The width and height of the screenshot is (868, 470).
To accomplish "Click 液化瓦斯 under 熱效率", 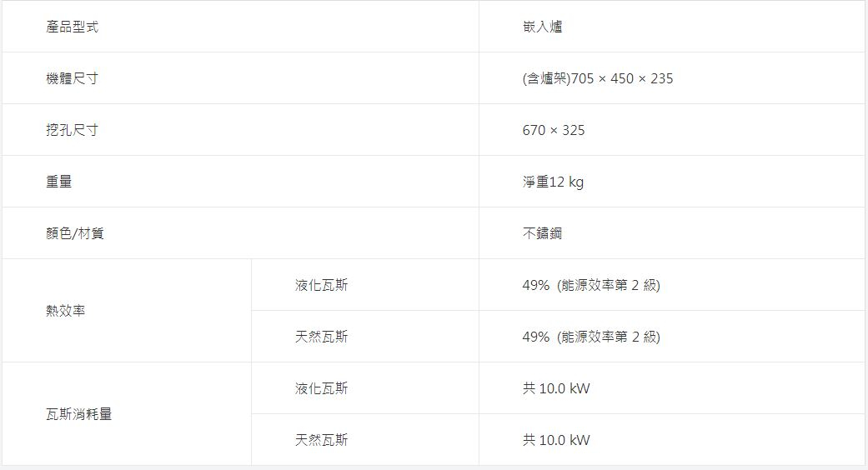I will (321, 285).
